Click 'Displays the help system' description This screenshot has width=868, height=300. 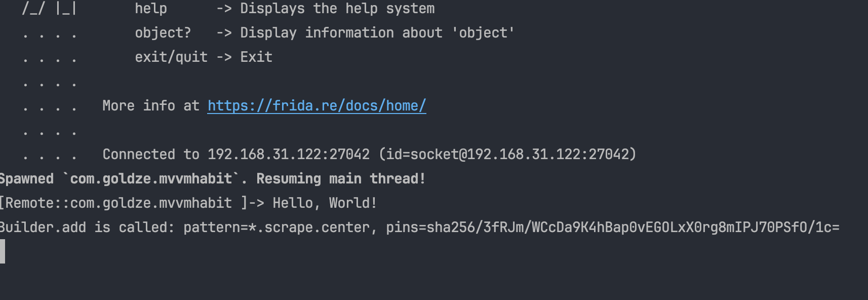click(337, 9)
